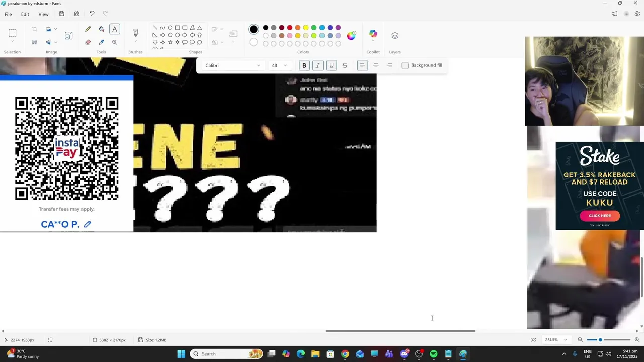Open File Explorer from the taskbar
This screenshot has width=644, height=362.
pyautogui.click(x=315, y=354)
